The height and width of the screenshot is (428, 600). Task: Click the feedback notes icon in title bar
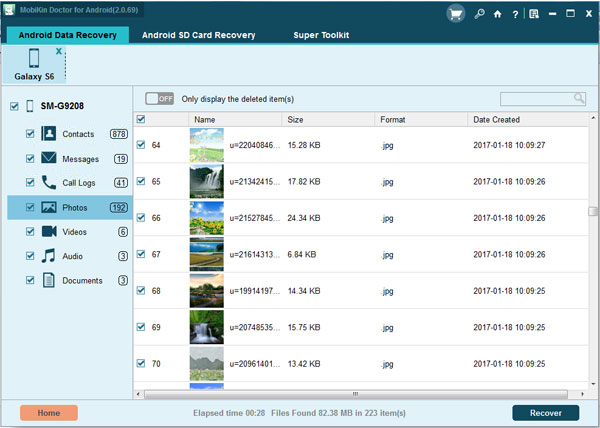click(534, 15)
